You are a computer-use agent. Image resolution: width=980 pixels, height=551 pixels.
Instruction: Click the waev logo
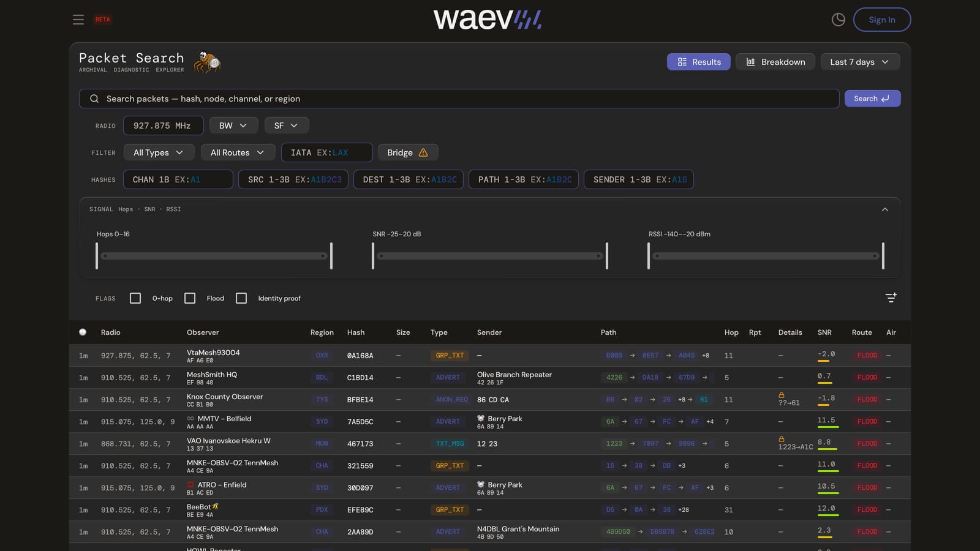pos(488,20)
